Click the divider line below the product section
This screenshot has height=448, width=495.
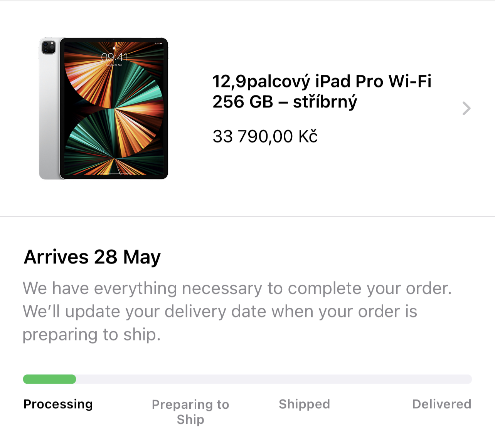[247, 216]
